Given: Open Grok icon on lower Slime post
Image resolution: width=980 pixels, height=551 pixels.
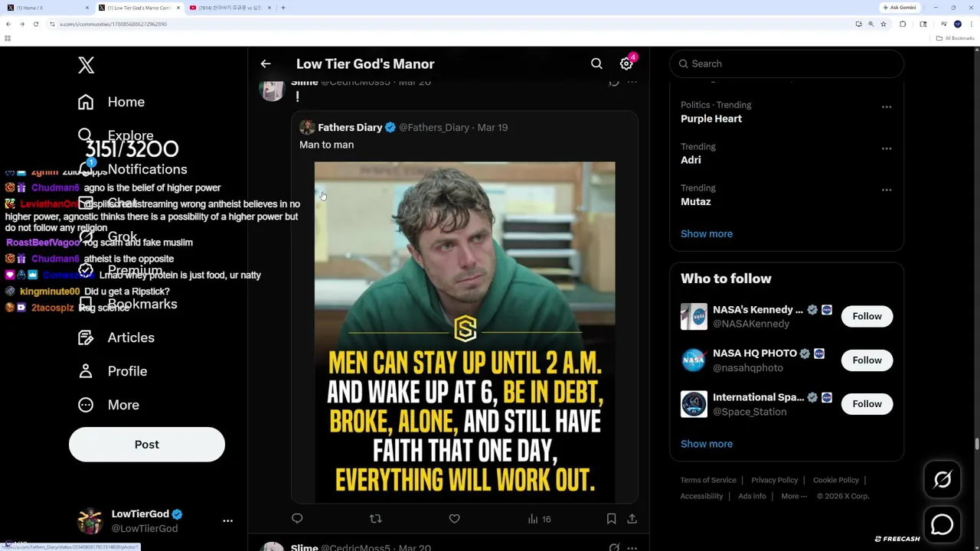Looking at the screenshot, I should 613,548.
